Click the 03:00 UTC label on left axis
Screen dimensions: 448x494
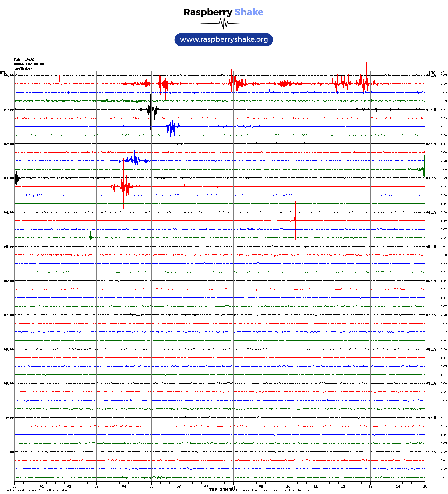9,178
